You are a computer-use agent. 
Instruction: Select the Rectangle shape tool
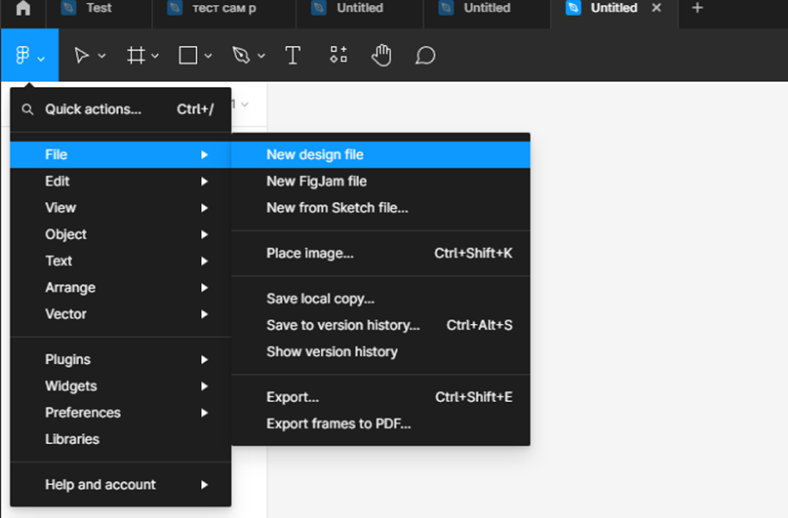pos(188,55)
